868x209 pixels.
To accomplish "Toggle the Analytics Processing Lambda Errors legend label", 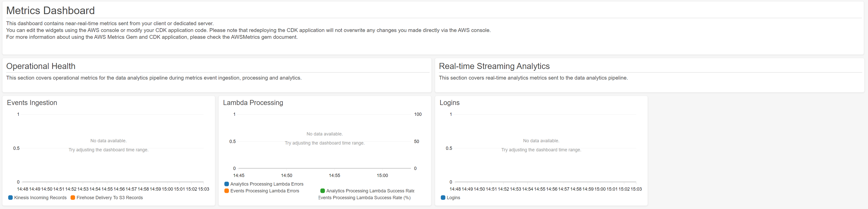I will (x=267, y=184).
